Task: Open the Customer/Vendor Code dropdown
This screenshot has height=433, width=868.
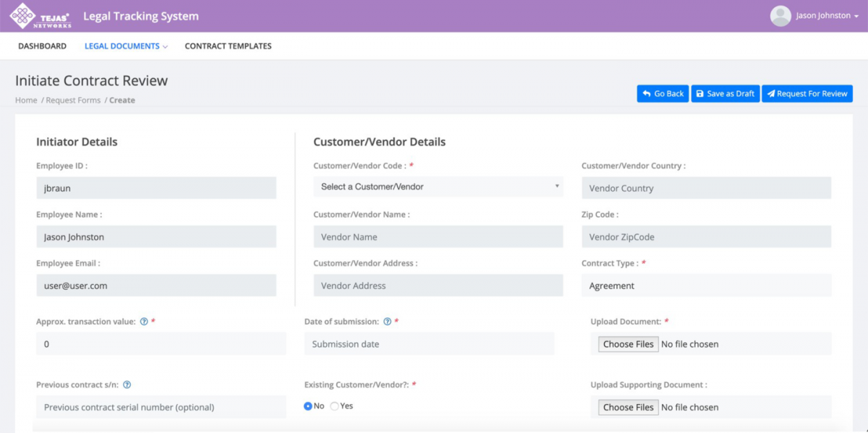Action: [x=438, y=187]
